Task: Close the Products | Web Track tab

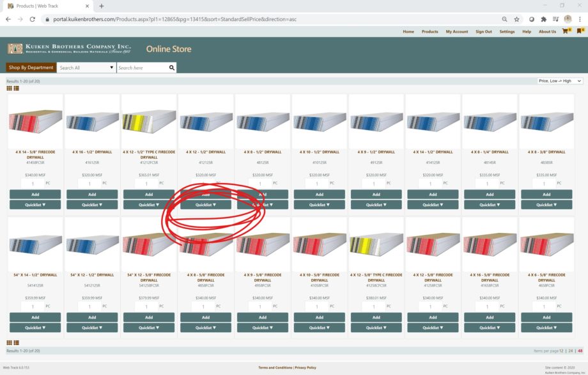Action: (87, 6)
